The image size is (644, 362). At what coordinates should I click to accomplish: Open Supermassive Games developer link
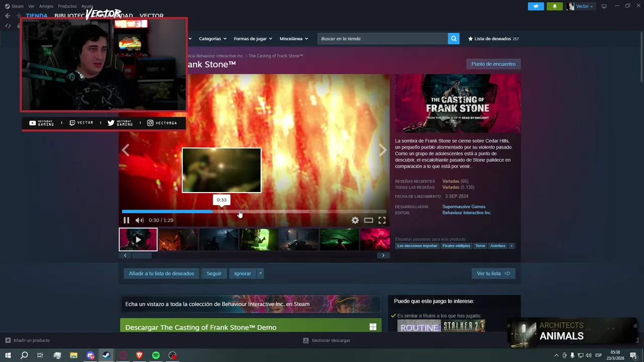[x=464, y=207]
